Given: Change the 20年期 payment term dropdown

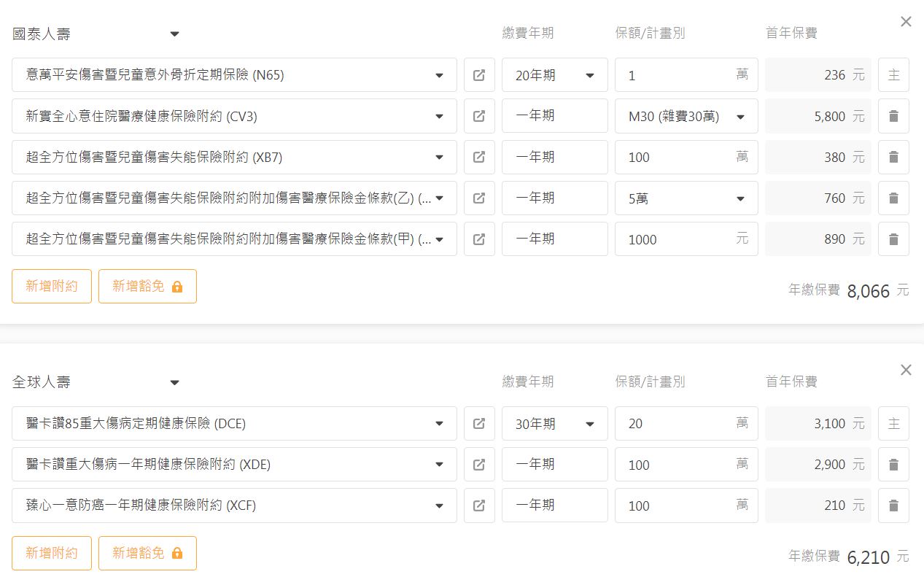Looking at the screenshot, I should pyautogui.click(x=555, y=75).
